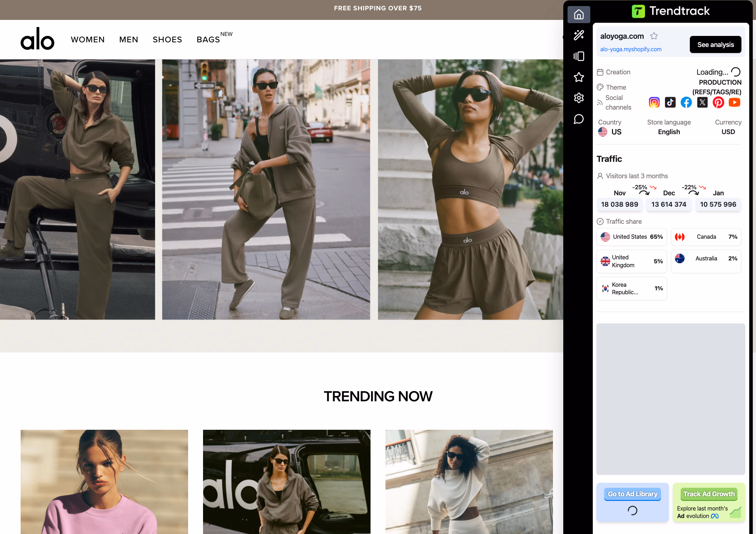The image size is (756, 534).
Task: Open Trendtrack settings gear
Action: pyautogui.click(x=579, y=98)
